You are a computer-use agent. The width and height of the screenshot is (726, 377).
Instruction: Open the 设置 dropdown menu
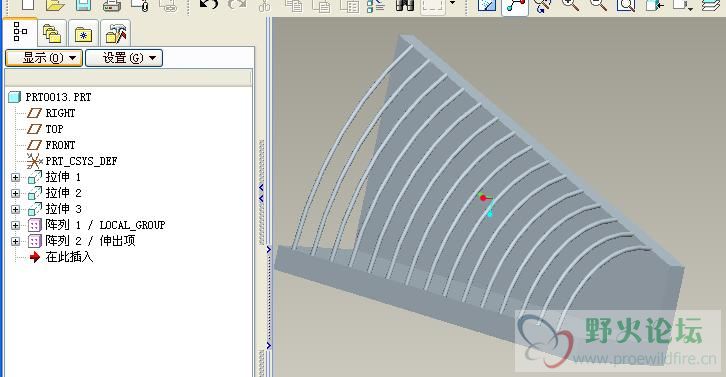coord(124,58)
